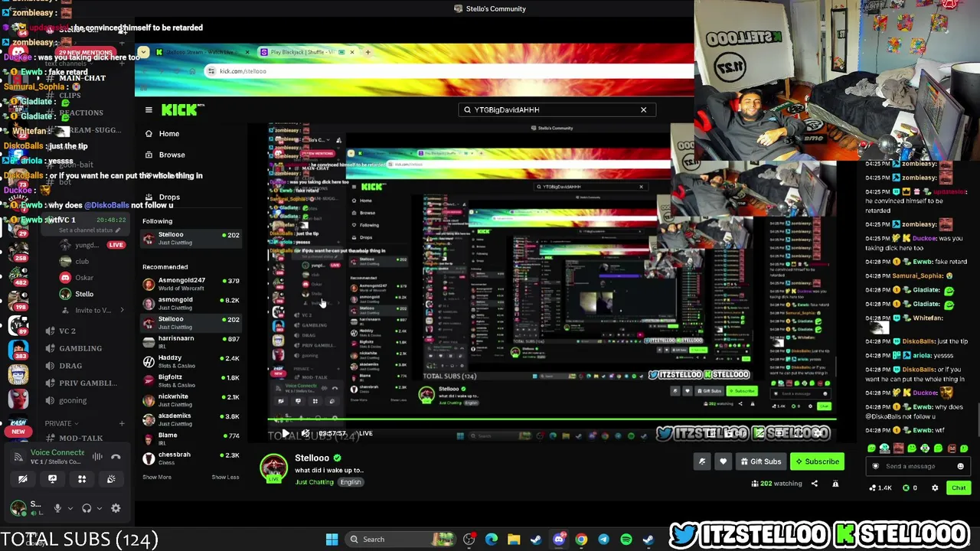
Task: Open Spotify from taskbar
Action: [626, 540]
